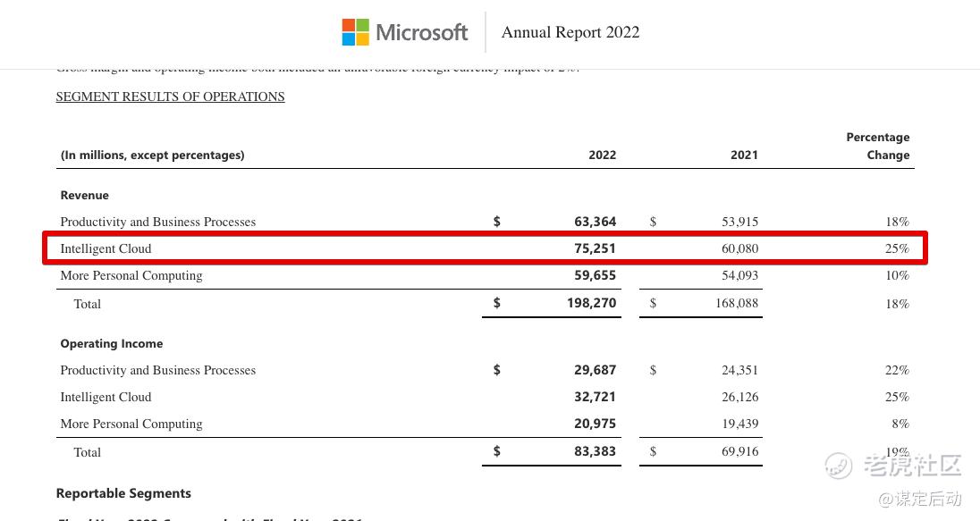Image resolution: width=980 pixels, height=521 pixels.
Task: Click More Personal Computing under Operating Income
Action: pyautogui.click(x=131, y=424)
